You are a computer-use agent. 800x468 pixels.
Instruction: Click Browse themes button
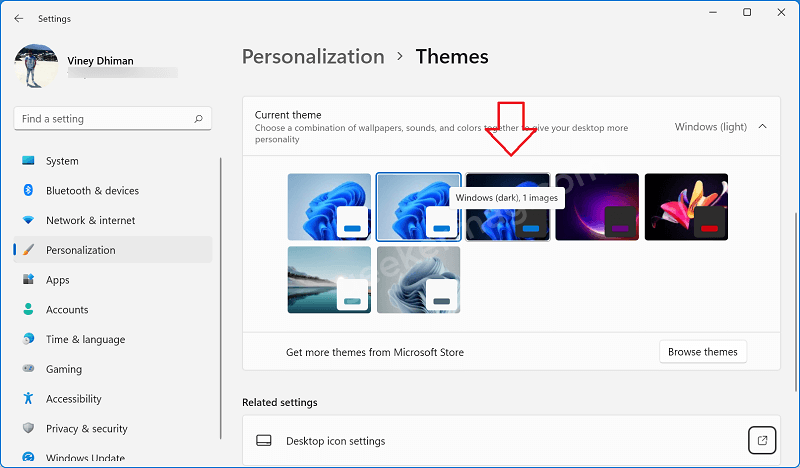pos(703,352)
